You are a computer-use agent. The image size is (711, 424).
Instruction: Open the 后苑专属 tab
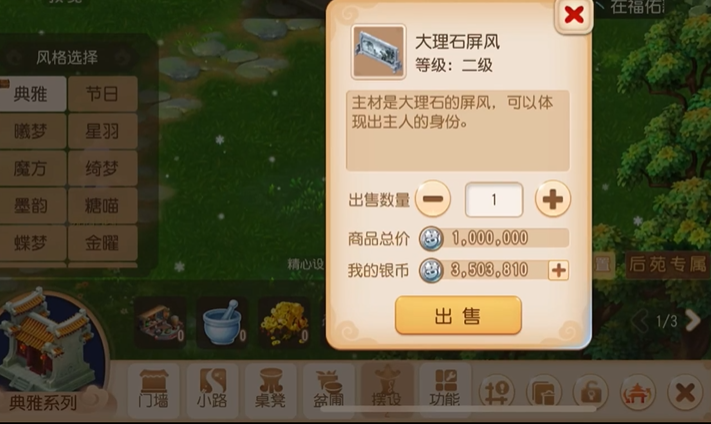pyautogui.click(x=667, y=264)
